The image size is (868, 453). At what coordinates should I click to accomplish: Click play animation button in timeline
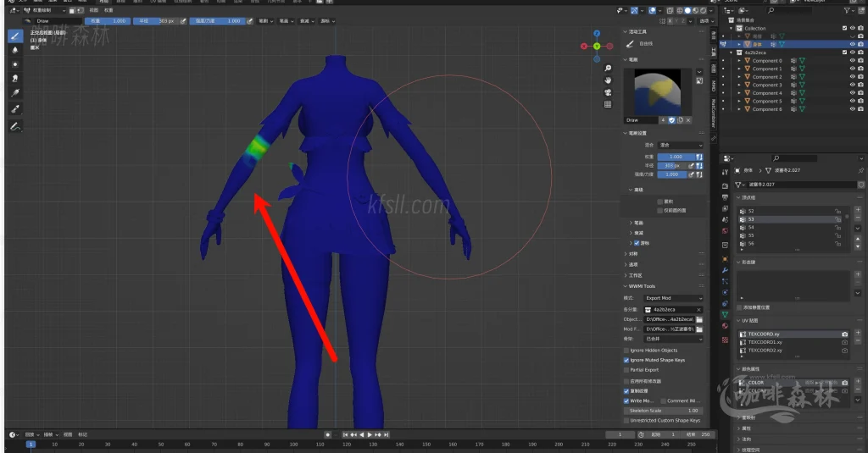point(370,434)
